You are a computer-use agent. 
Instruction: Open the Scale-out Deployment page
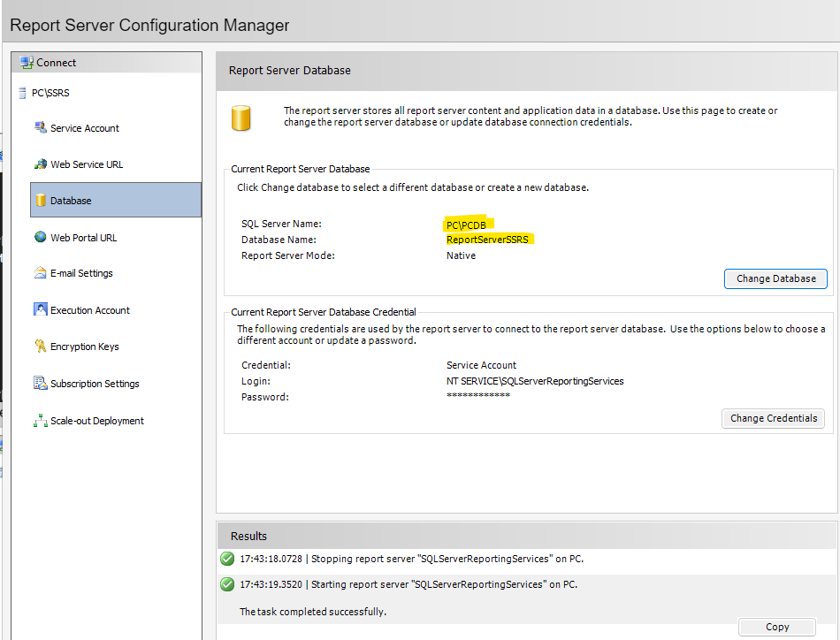coord(97,421)
